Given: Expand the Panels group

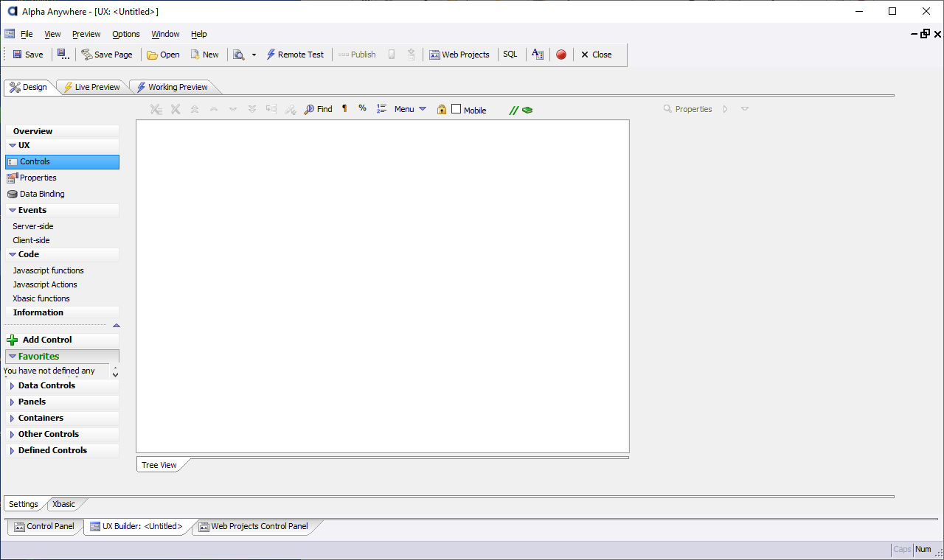Looking at the screenshot, I should (x=12, y=402).
